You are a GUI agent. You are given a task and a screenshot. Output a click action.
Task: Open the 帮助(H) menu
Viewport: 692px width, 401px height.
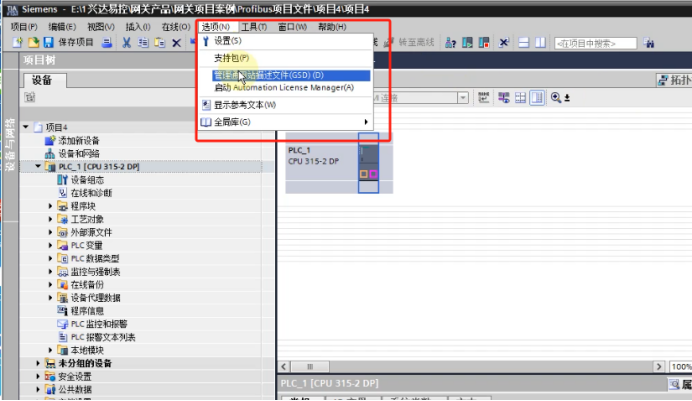(x=332, y=27)
